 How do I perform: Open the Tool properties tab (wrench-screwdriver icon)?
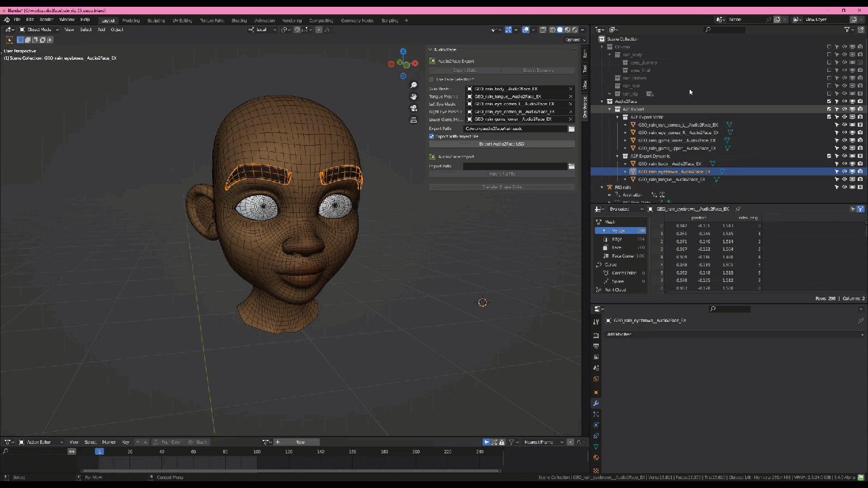pyautogui.click(x=596, y=322)
